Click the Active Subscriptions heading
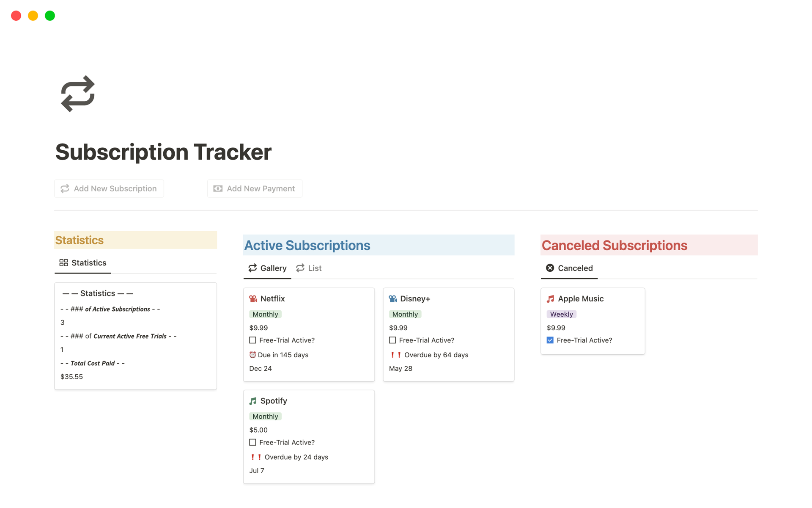This screenshot has height=508, width=812. coord(307,246)
